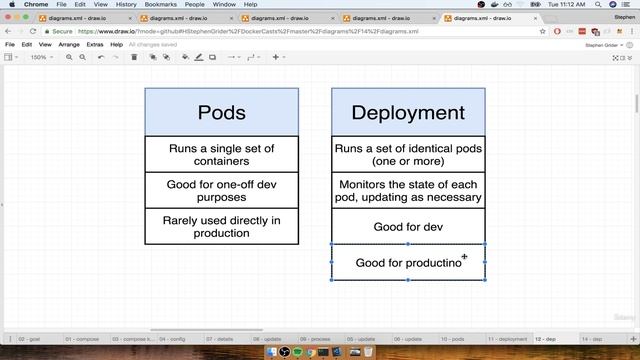Bookmark page with the star icon
The height and width of the screenshot is (360, 640).
pos(542,31)
